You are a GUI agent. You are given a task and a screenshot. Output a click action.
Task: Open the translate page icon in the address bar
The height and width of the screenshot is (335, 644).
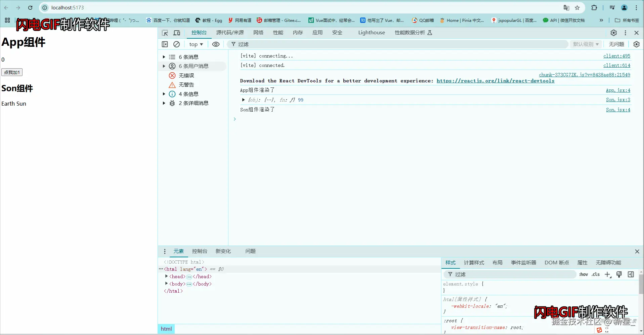click(x=566, y=8)
